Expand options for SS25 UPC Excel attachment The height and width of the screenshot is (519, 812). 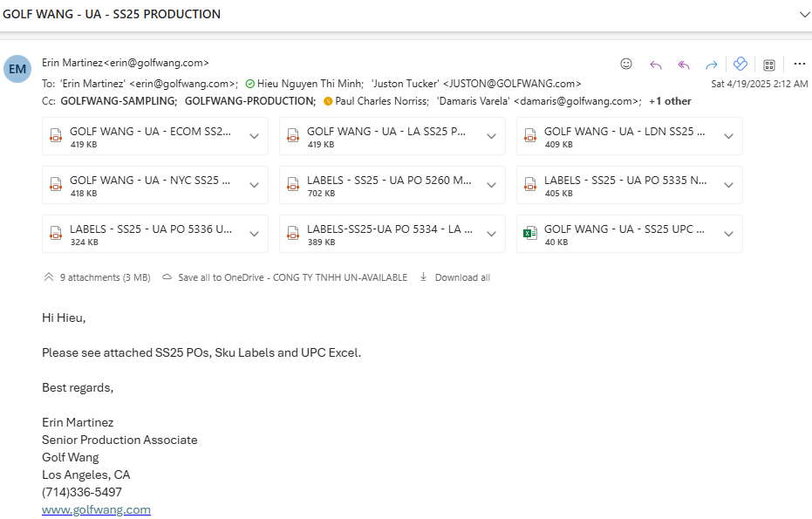[x=728, y=234]
